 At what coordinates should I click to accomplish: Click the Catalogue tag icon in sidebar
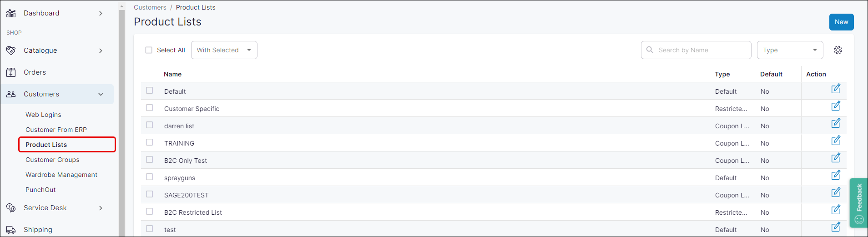(x=11, y=50)
